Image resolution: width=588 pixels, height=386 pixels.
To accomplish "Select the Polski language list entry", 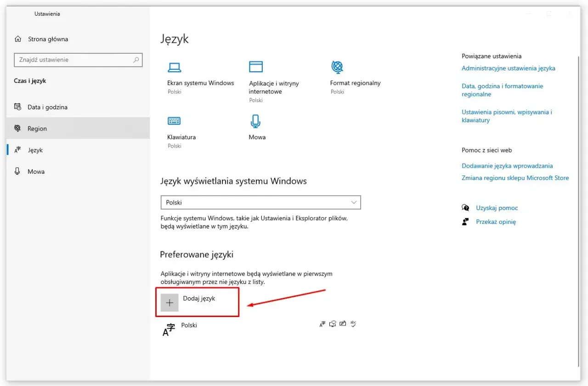I will point(259,329).
